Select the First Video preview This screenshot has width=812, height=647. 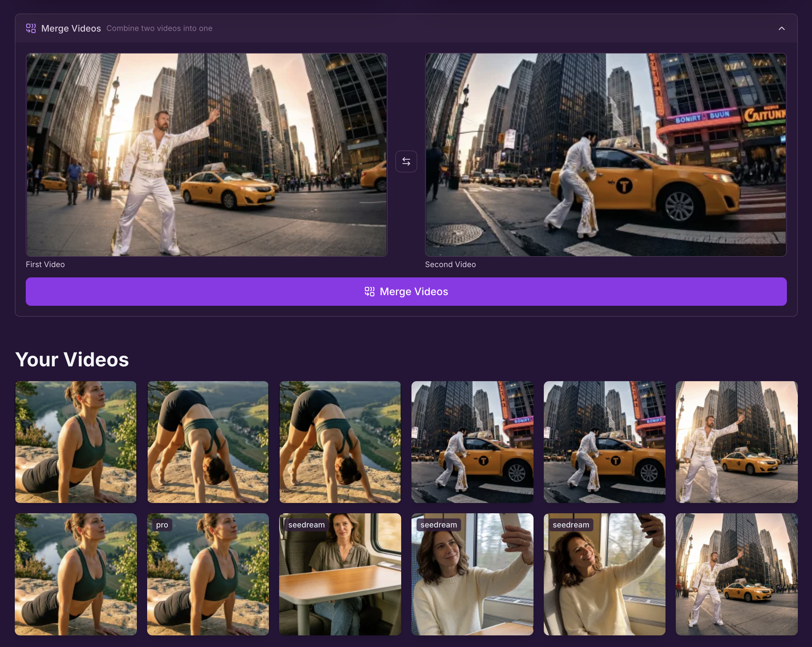coord(206,154)
